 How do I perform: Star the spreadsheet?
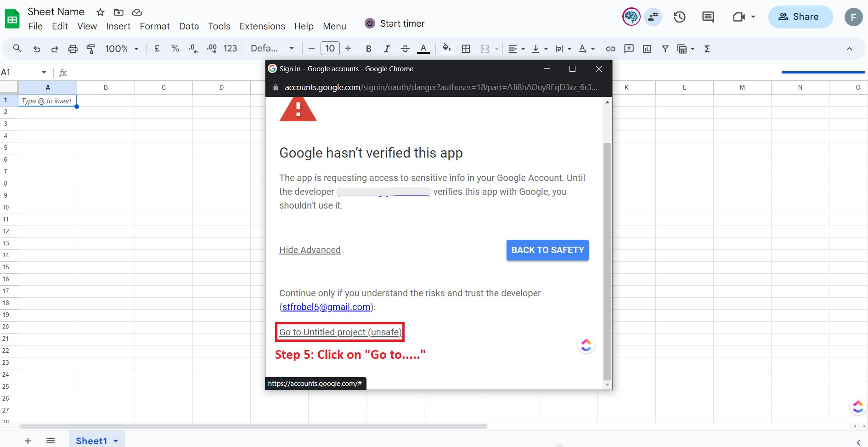101,12
